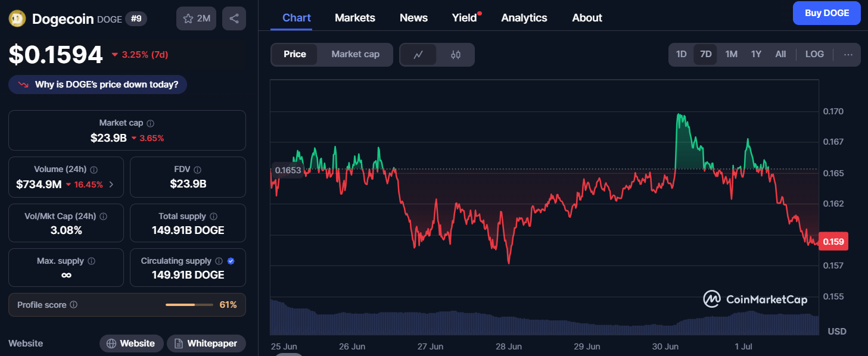Image resolution: width=868 pixels, height=356 pixels.
Task: Open the Yield tab
Action: (465, 18)
